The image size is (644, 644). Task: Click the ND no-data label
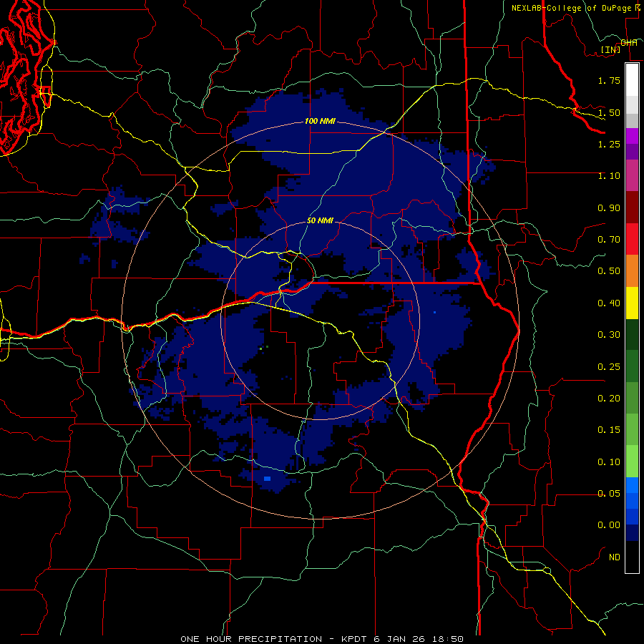click(615, 557)
